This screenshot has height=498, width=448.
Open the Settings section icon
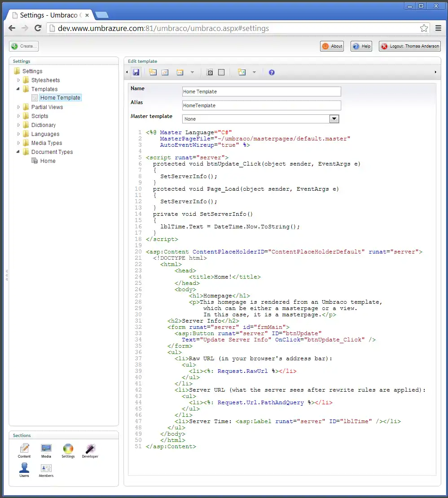pyautogui.click(x=68, y=451)
